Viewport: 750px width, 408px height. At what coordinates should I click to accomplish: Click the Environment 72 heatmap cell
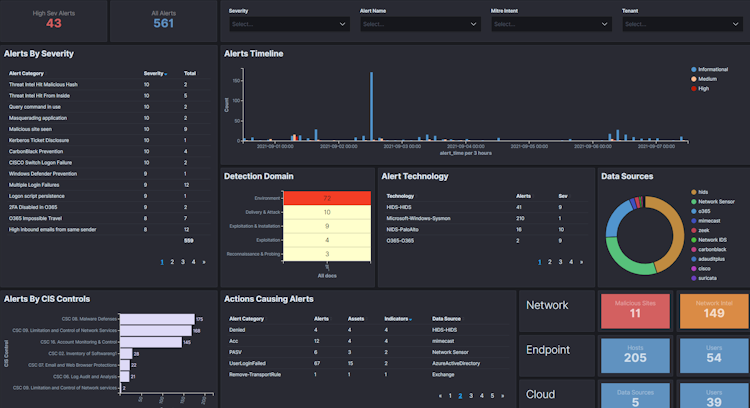327,198
